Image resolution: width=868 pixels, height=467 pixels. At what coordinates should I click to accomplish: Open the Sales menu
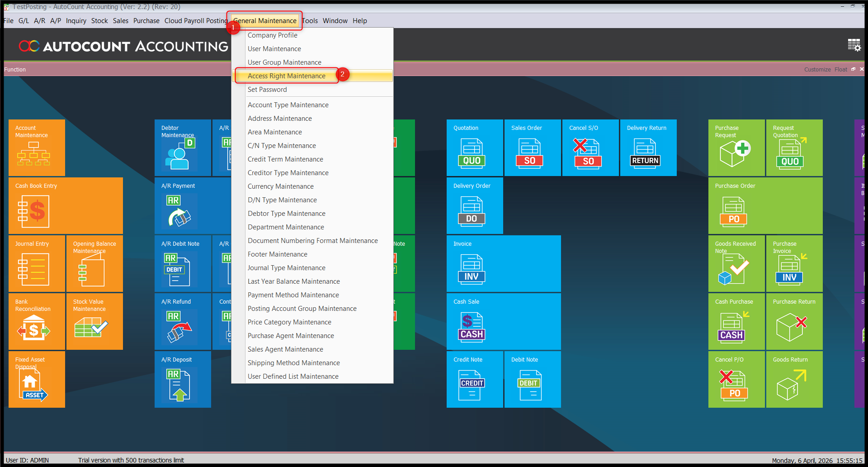(121, 21)
